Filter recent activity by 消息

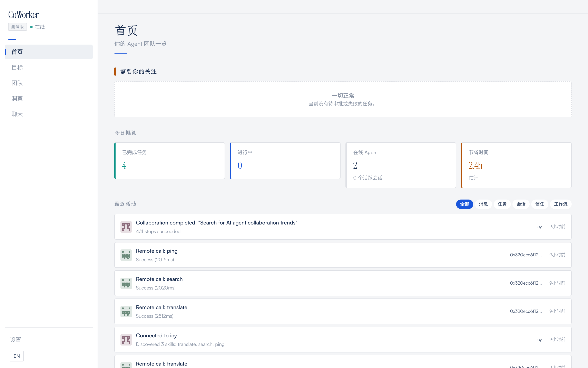click(483, 204)
